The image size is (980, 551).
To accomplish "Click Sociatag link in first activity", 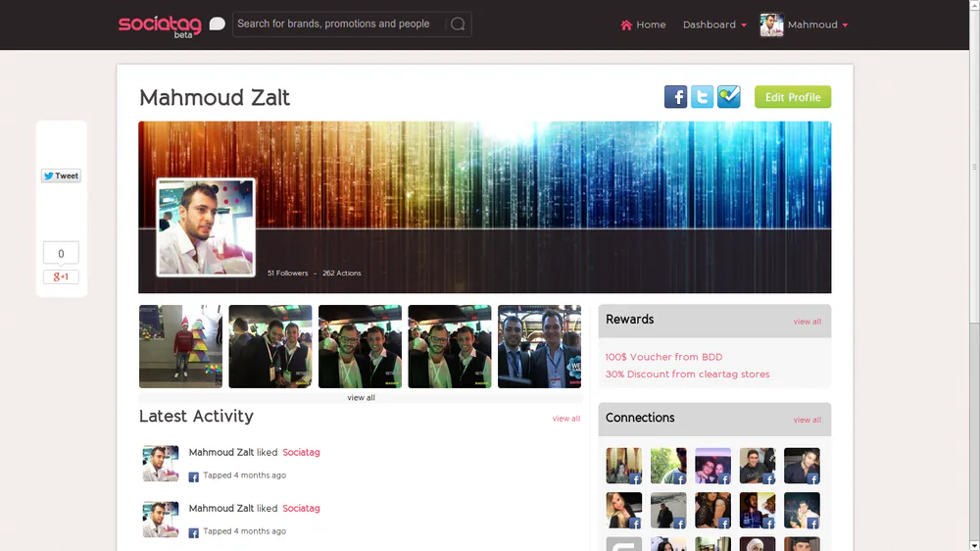I will tap(301, 452).
